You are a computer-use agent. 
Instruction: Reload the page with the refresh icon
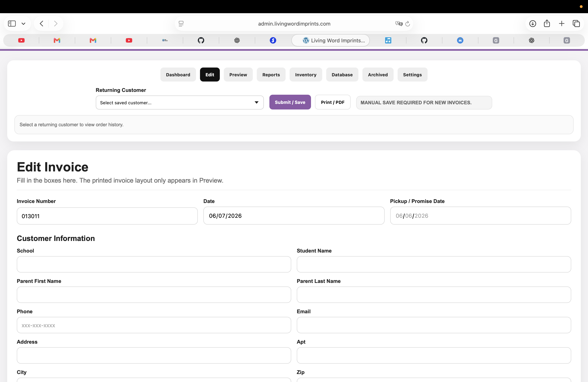click(408, 24)
